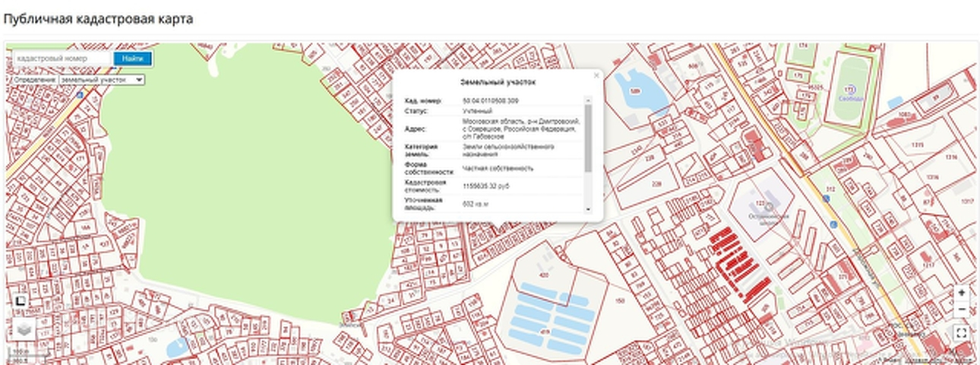Click the Останкинская школа marker icon
Image resolution: width=980 pixels, height=365 pixels.
769,206
